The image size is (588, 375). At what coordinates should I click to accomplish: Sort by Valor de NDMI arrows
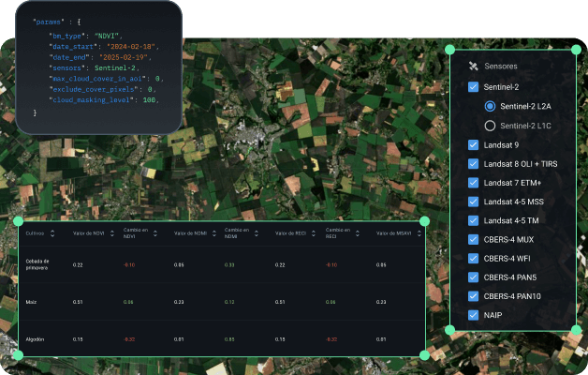213,233
